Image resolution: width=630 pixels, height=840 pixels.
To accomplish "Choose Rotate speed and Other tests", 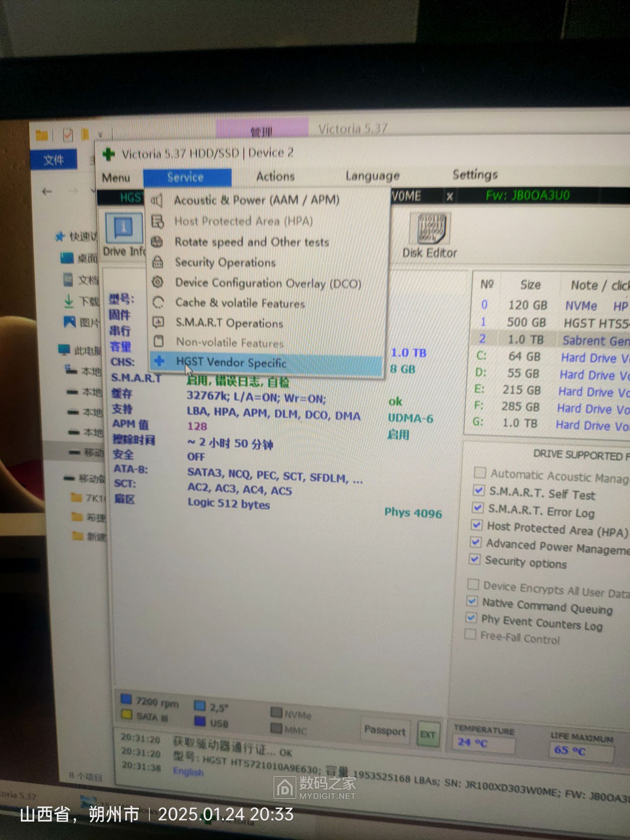I will pos(251,242).
